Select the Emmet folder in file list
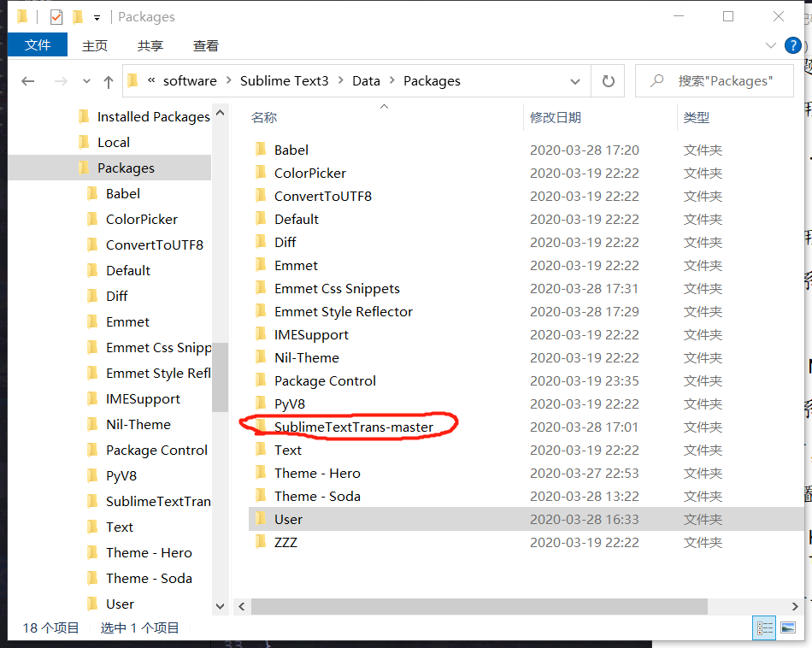Image resolution: width=812 pixels, height=648 pixels. (296, 266)
